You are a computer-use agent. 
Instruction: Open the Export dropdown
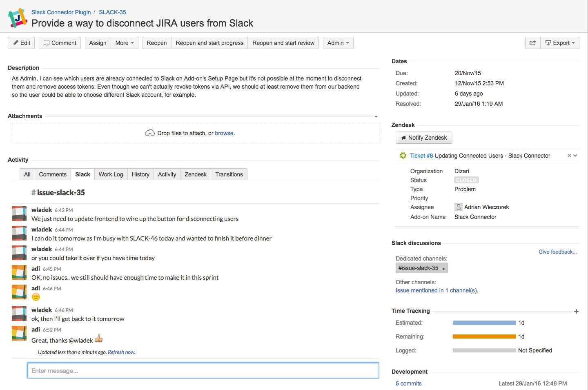[560, 43]
